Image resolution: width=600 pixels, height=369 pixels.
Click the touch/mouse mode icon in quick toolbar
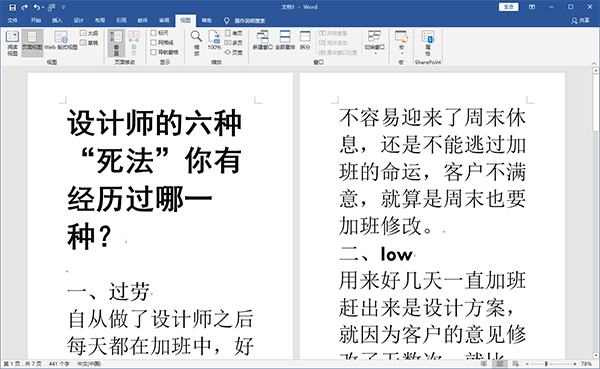pyautogui.click(x=52, y=7)
